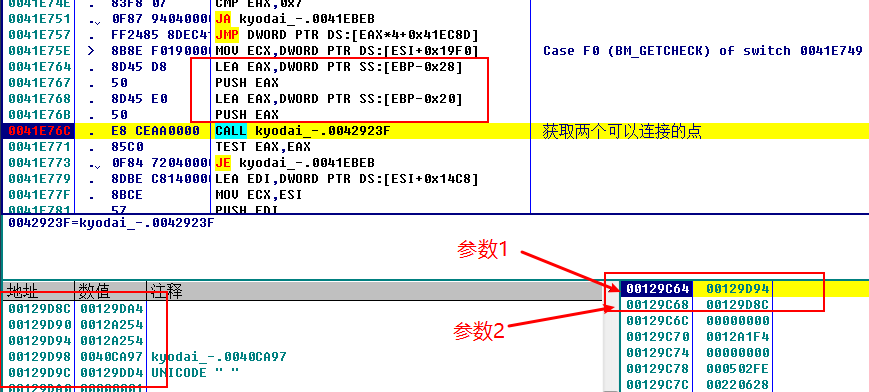Select dump value 00129DA4

[x=111, y=308]
